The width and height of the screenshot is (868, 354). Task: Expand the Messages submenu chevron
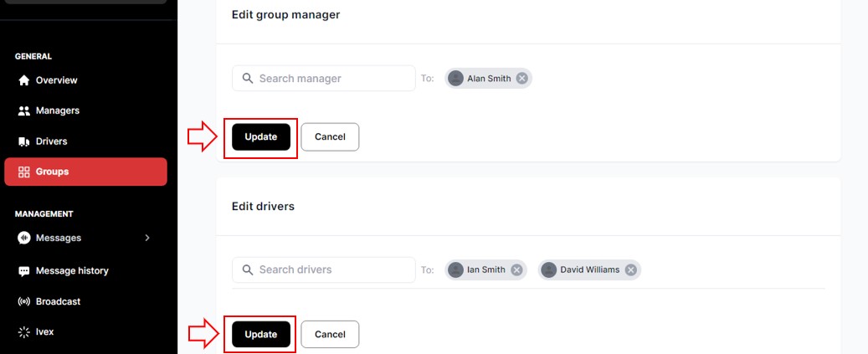(x=147, y=238)
